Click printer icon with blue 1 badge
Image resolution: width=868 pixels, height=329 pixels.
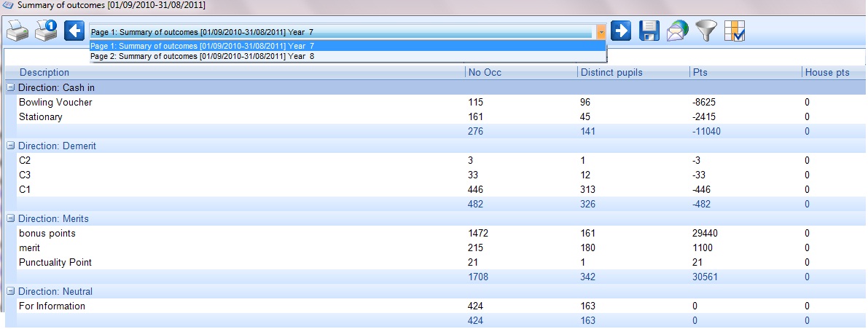(46, 31)
